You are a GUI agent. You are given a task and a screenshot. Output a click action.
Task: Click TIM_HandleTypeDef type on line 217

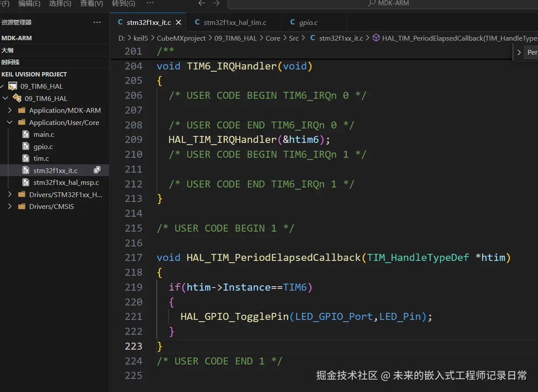418,257
